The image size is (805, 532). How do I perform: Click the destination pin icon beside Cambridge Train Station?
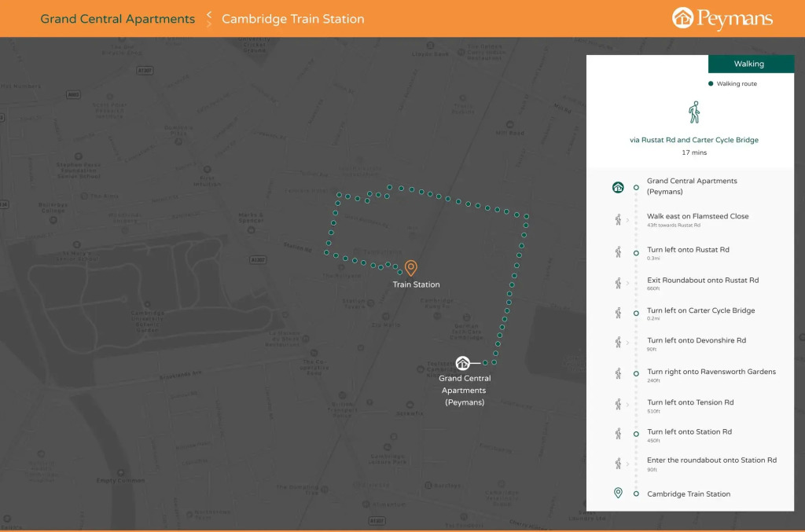click(x=618, y=493)
